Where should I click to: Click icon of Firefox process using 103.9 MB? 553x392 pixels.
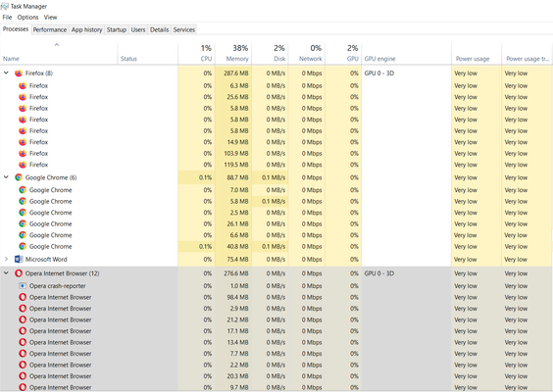(x=23, y=153)
